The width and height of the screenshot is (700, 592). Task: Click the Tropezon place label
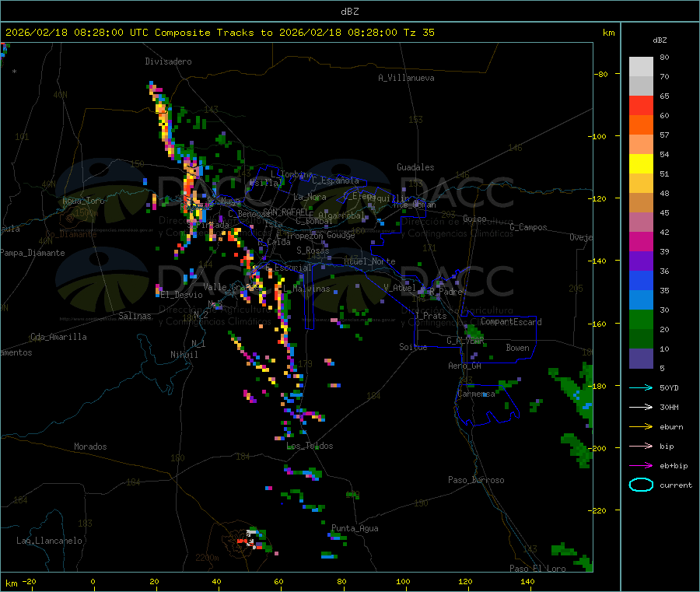click(305, 235)
